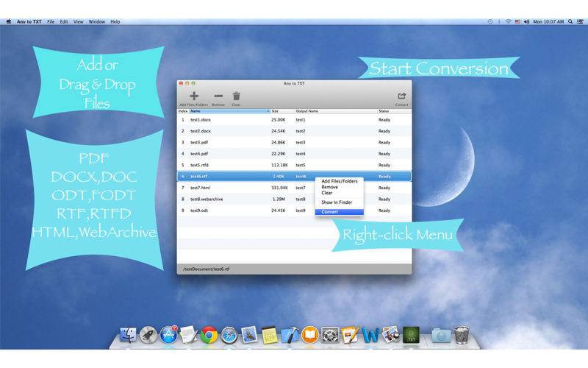Click the flag input source icon
Image resolution: width=588 pixels, height=368 pixels.
point(517,22)
